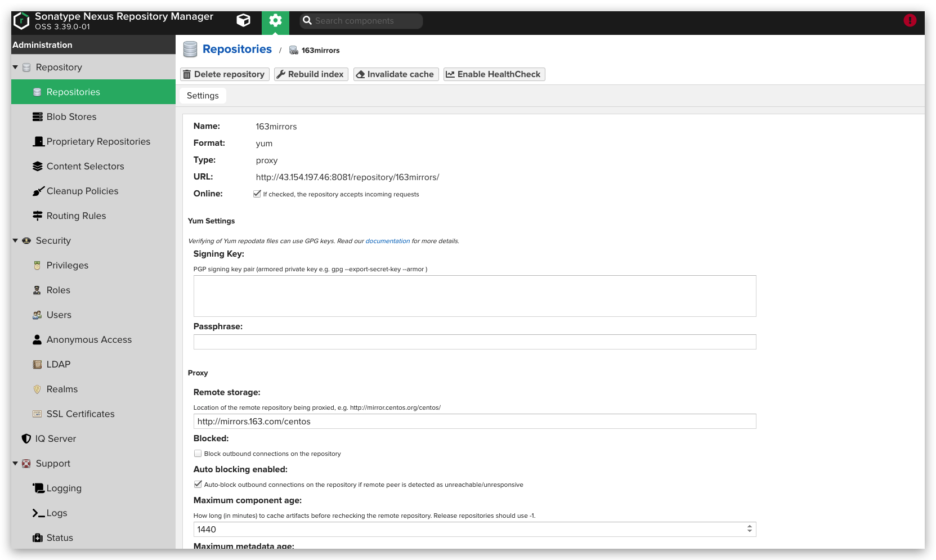Collapse the Repository tree section
The height and width of the screenshot is (560, 936).
point(15,67)
